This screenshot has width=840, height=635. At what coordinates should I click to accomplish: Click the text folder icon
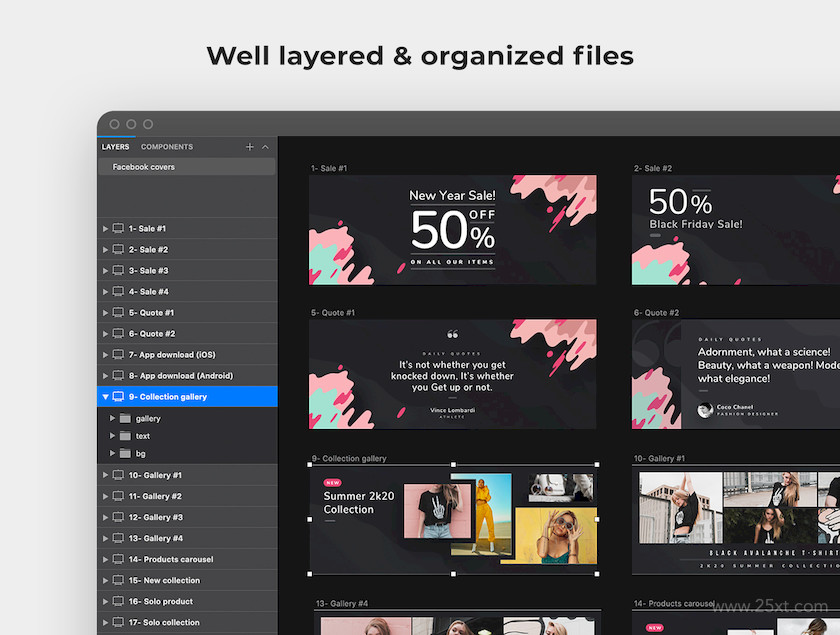(125, 436)
